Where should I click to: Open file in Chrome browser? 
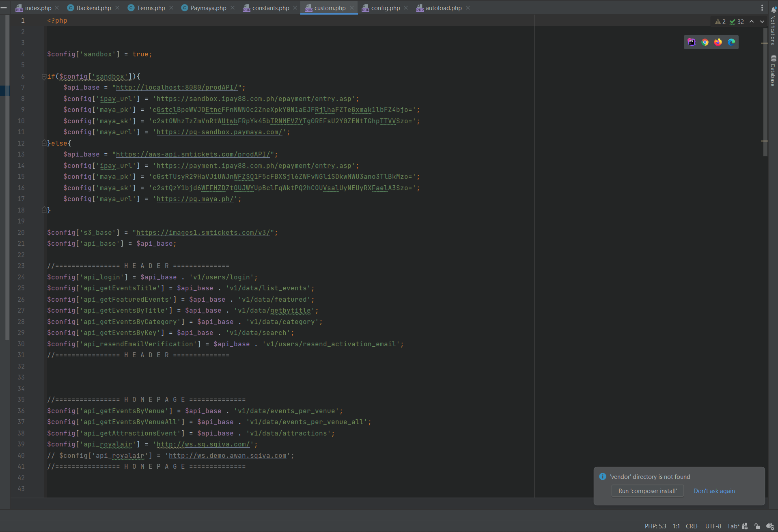[705, 42]
